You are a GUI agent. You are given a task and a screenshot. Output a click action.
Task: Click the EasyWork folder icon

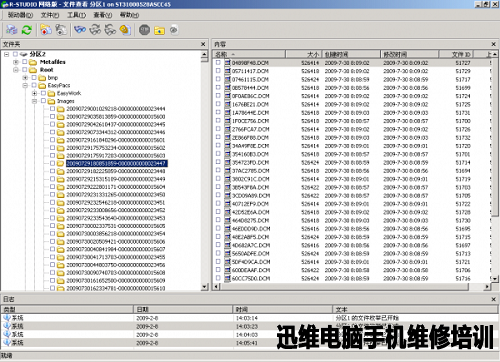[51, 93]
